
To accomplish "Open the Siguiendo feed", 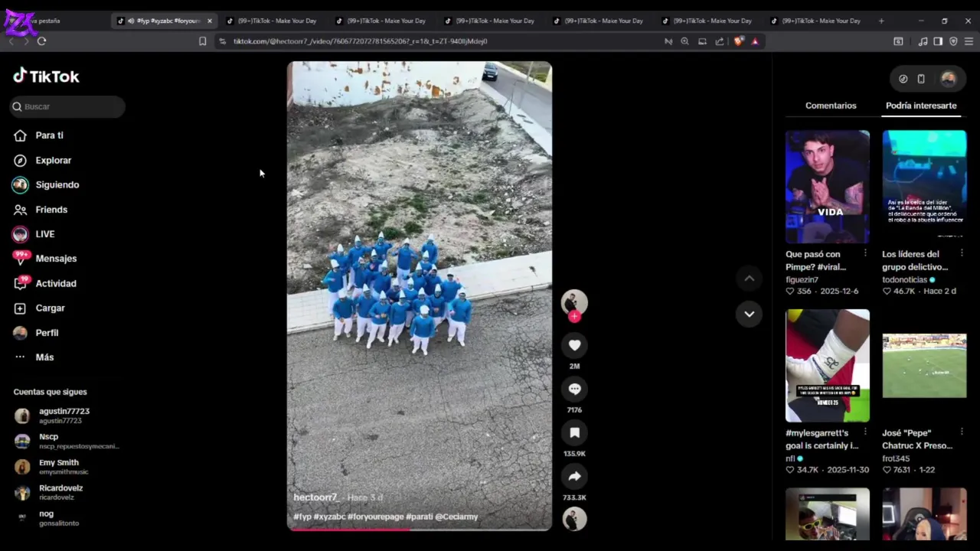I will point(46,184).
